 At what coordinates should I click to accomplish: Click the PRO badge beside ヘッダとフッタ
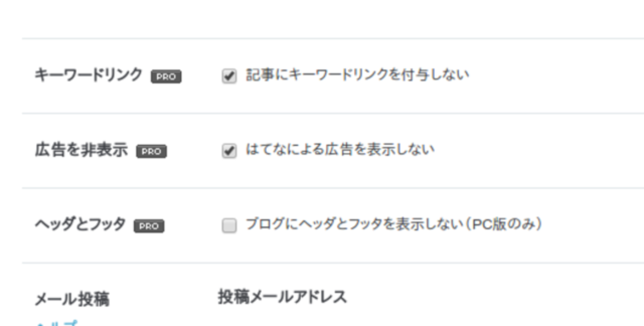click(149, 226)
